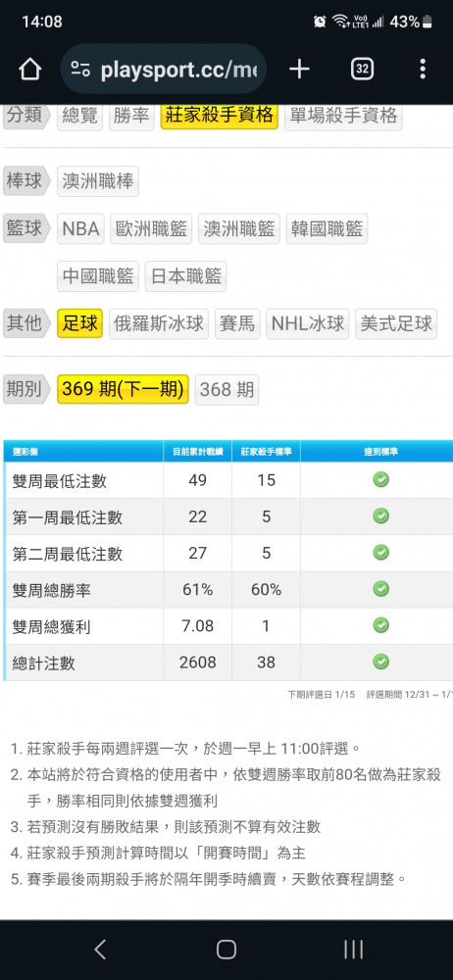This screenshot has height=980, width=453.
Task: Choose 澳洲職棒 under baseball
Action: pyautogui.click(x=98, y=181)
